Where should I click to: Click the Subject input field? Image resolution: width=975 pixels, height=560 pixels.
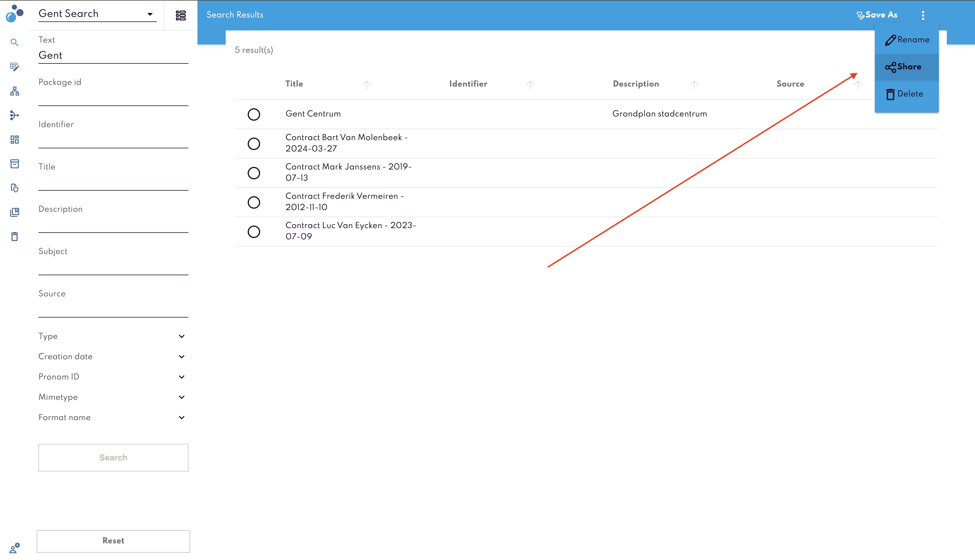[x=113, y=267]
